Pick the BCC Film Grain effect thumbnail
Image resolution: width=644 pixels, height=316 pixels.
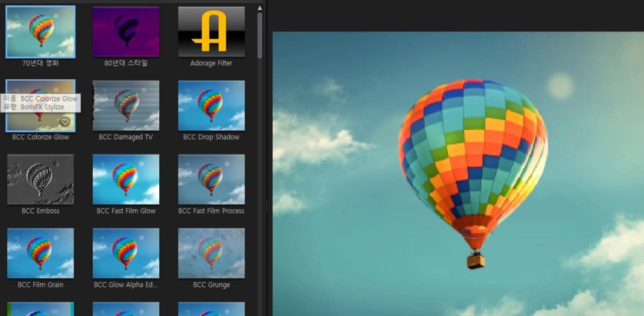tap(41, 253)
